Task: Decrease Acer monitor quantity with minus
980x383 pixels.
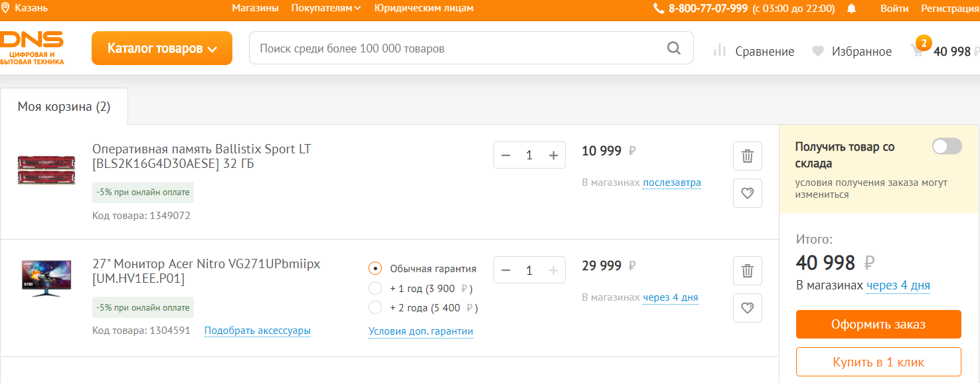Action: (506, 270)
